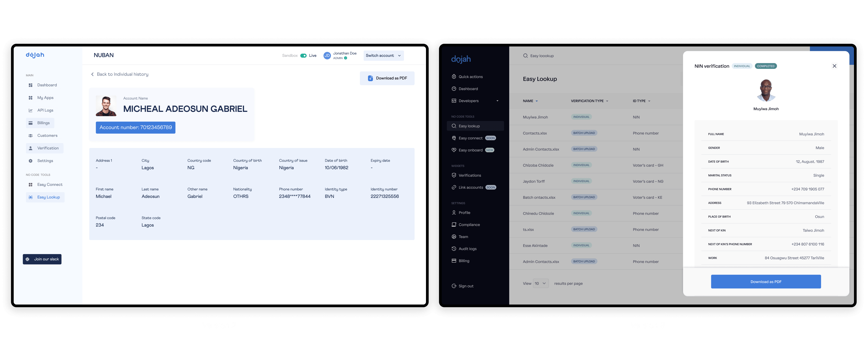Click the Quick actions icon in dark sidebar
Viewport: 868px width, 351px height.
coord(454,77)
